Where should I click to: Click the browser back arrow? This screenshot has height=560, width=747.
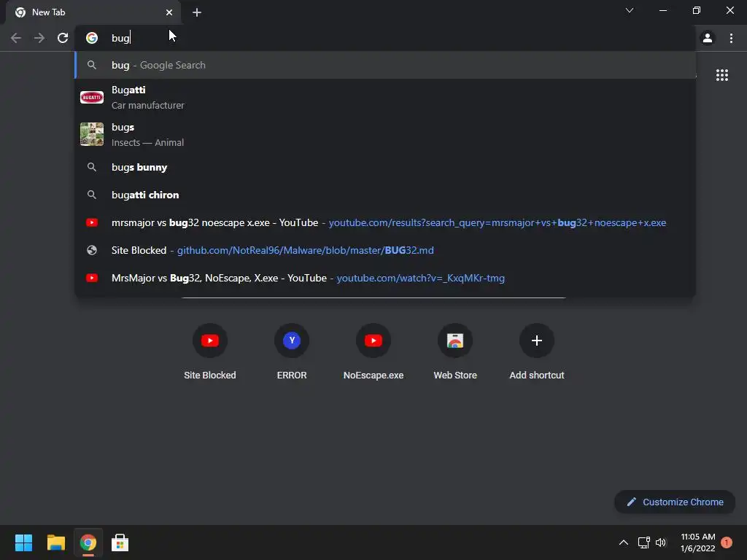16,38
